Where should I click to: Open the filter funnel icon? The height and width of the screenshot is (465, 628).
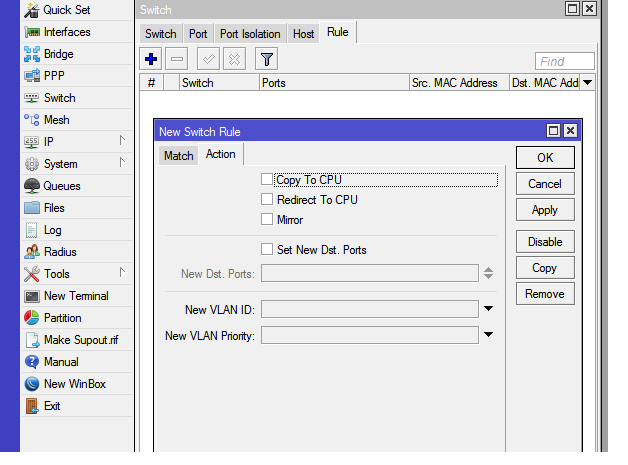266,59
